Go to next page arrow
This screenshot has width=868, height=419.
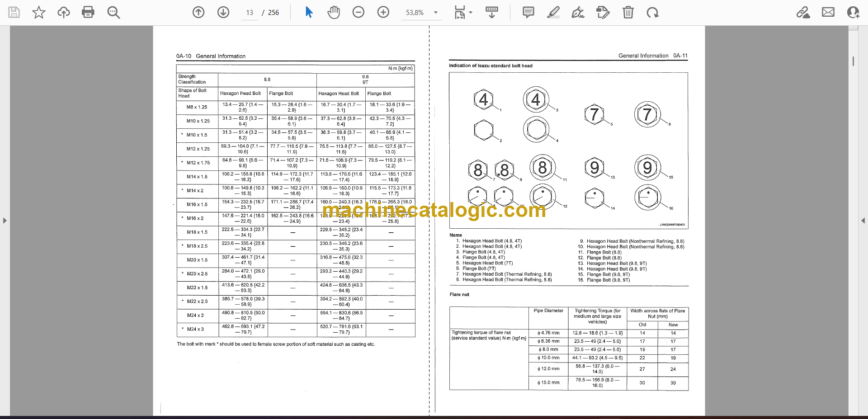tap(223, 12)
